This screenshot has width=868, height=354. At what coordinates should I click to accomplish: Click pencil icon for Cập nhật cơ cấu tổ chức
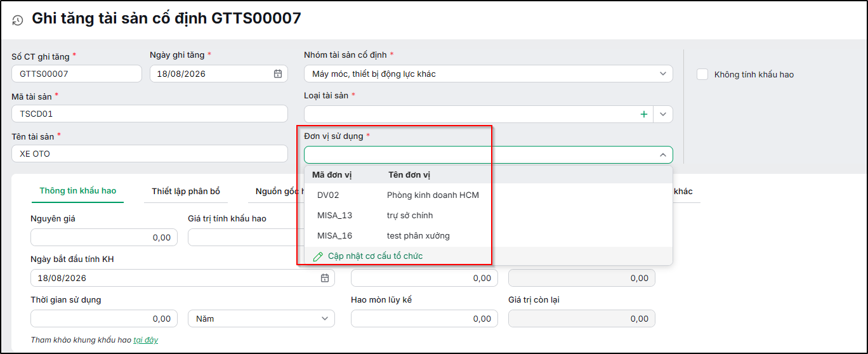pos(319,256)
